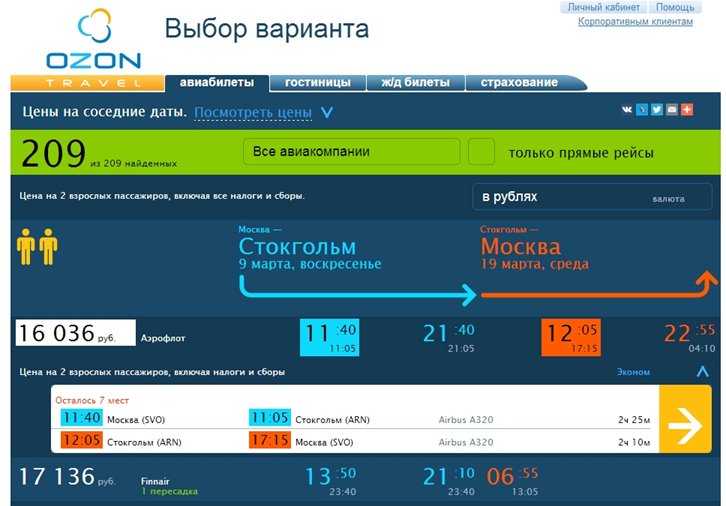The width and height of the screenshot is (726, 506).
Task: Select the 17 136 руб. Finnair price
Action: pos(67,477)
